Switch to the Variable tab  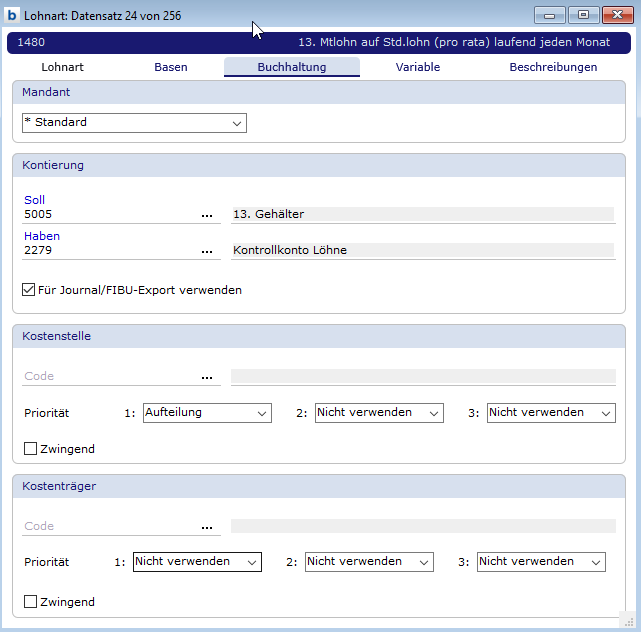tap(417, 68)
